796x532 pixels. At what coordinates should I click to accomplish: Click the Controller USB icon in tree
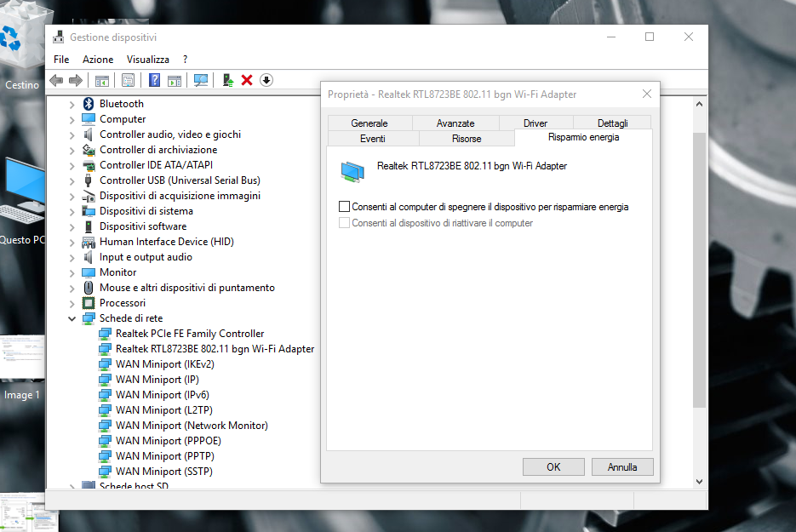[89, 180]
